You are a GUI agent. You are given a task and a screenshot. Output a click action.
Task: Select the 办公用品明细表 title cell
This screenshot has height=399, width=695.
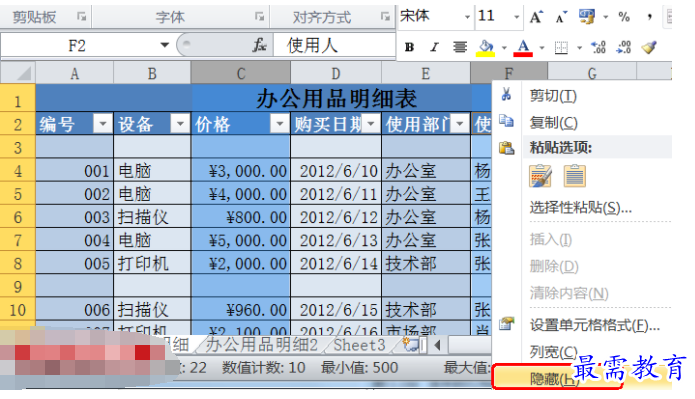[336, 98]
